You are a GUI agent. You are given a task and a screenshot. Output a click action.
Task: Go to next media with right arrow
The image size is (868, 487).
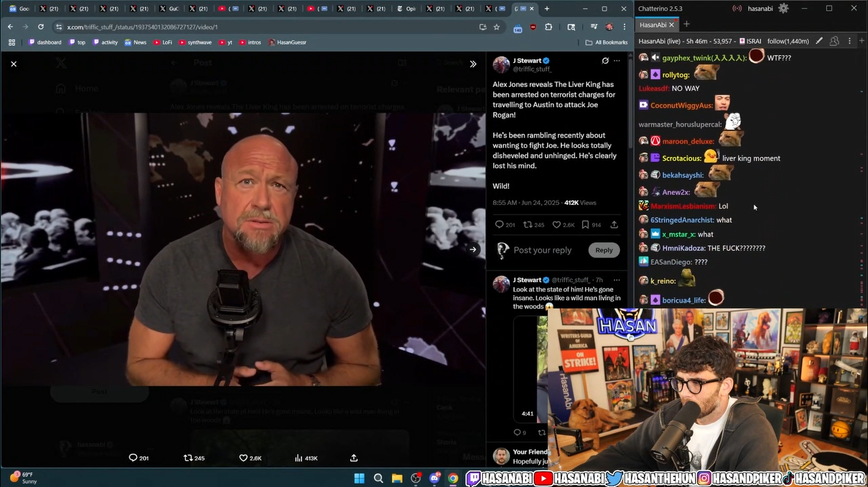point(473,249)
